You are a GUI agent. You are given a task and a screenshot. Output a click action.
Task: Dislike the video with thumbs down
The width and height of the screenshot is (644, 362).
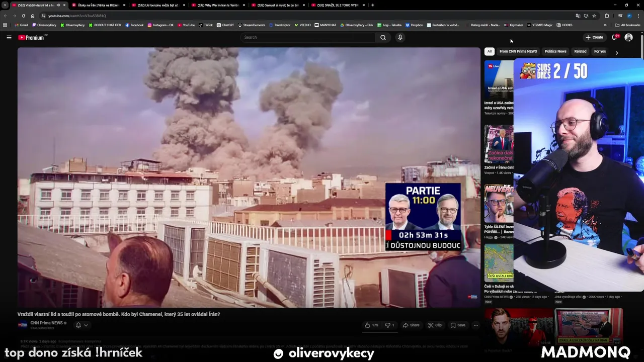[389, 325]
